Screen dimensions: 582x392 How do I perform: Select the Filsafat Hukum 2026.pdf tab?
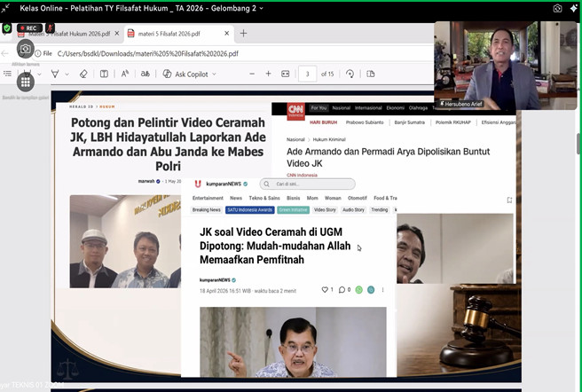coord(69,34)
